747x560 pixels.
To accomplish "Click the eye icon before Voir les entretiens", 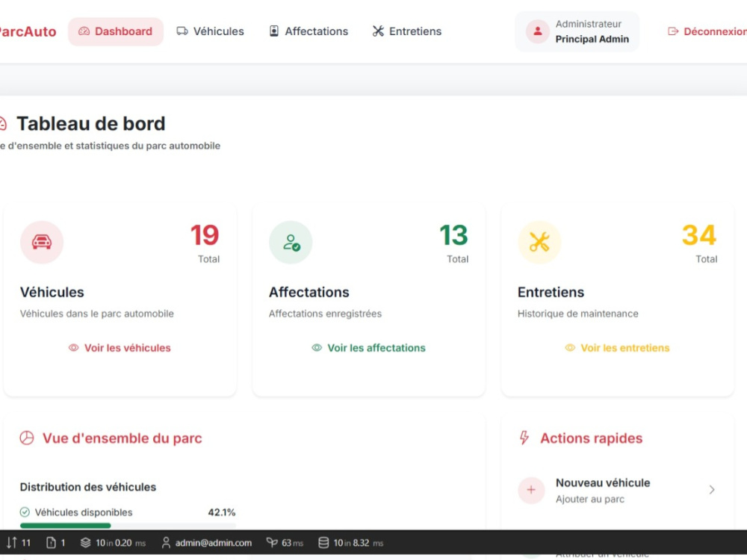I will (x=570, y=348).
